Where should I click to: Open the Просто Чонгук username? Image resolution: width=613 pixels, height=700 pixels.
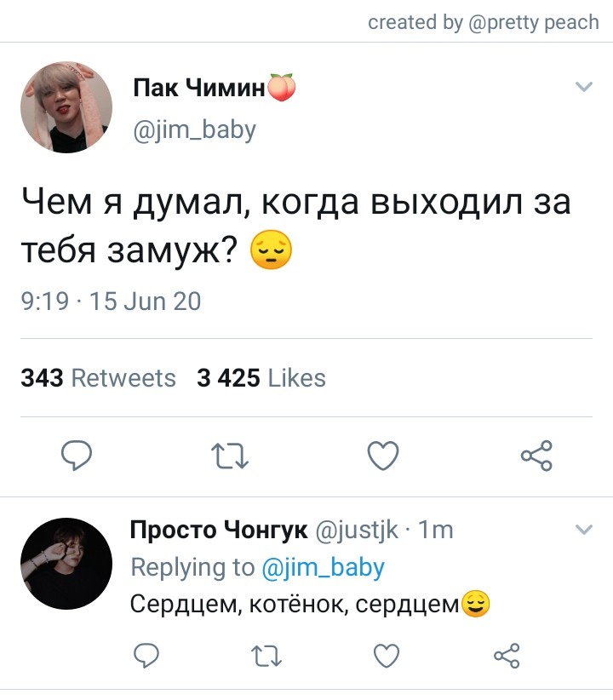pos(219,530)
